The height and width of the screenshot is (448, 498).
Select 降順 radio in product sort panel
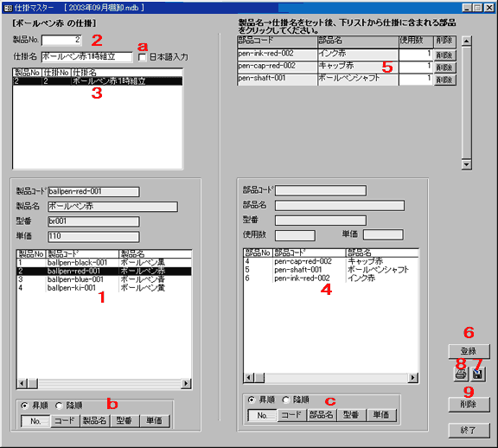click(59, 406)
